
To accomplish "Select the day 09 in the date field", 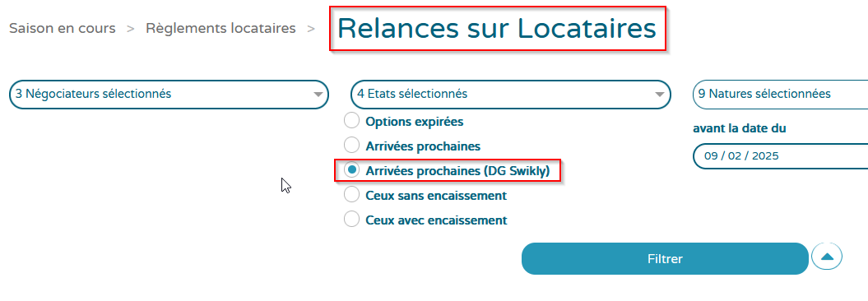I will (712, 156).
